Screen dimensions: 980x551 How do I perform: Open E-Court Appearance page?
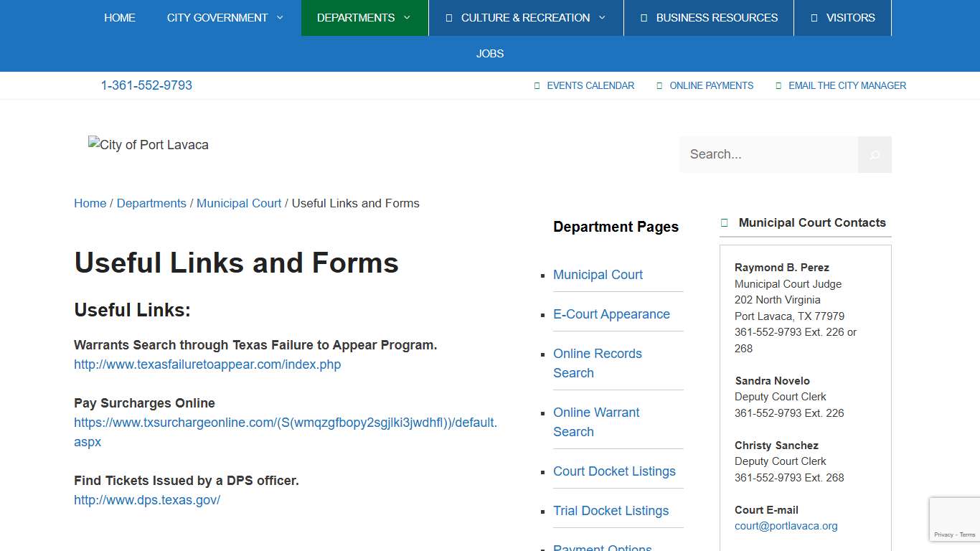click(611, 314)
